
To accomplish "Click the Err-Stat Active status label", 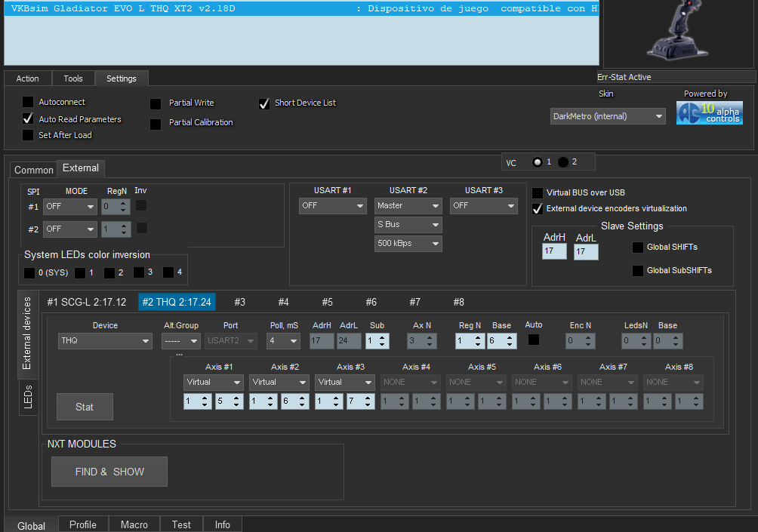I will pos(624,77).
